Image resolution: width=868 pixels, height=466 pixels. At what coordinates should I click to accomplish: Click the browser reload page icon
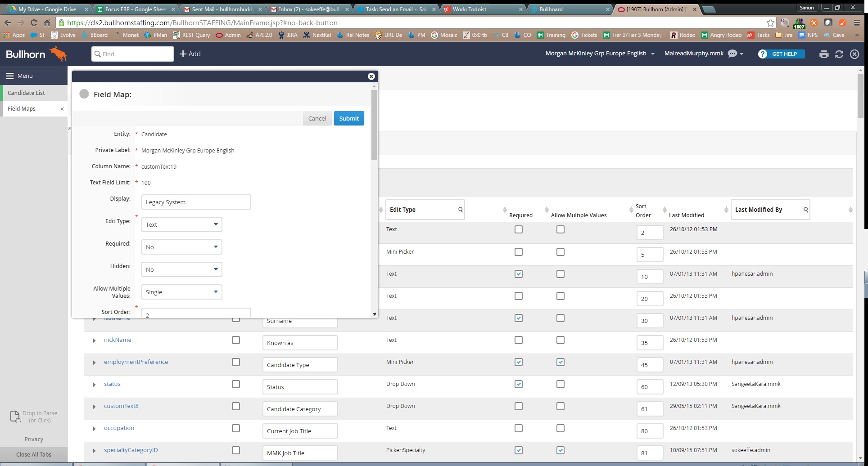click(34, 22)
